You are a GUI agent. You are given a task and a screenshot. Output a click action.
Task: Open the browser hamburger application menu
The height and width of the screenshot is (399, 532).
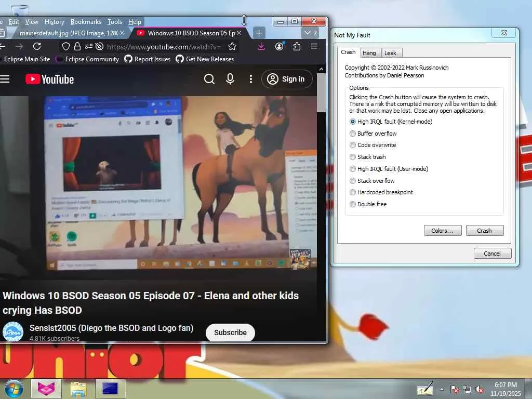tap(314, 46)
